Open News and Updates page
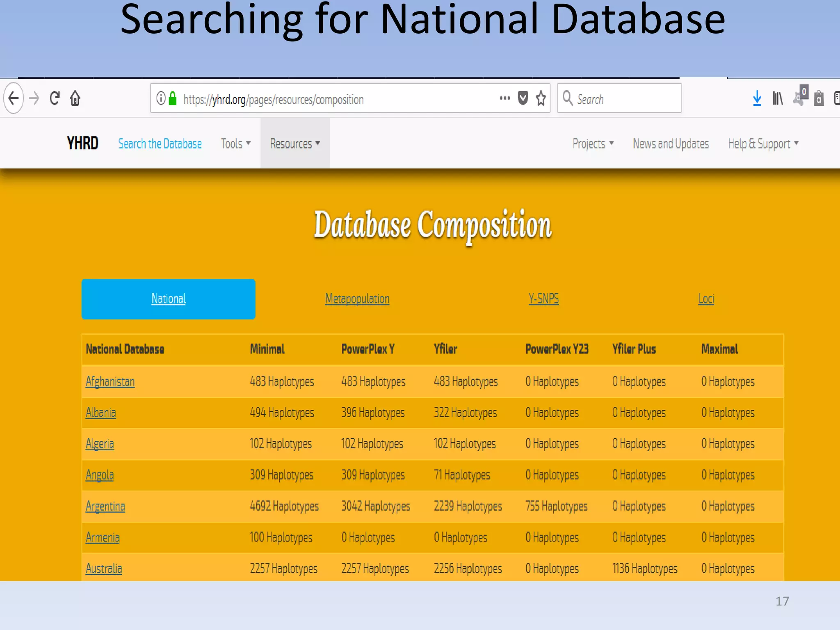 pyautogui.click(x=671, y=144)
